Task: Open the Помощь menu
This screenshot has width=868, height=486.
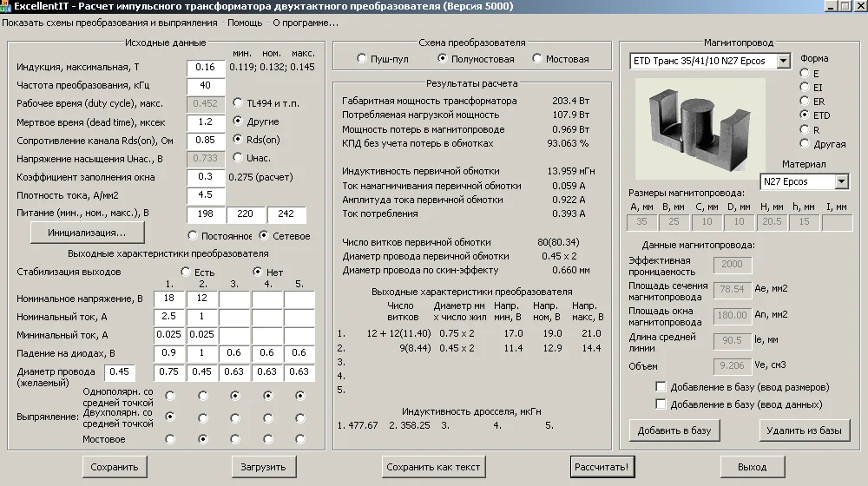Action: pyautogui.click(x=244, y=23)
